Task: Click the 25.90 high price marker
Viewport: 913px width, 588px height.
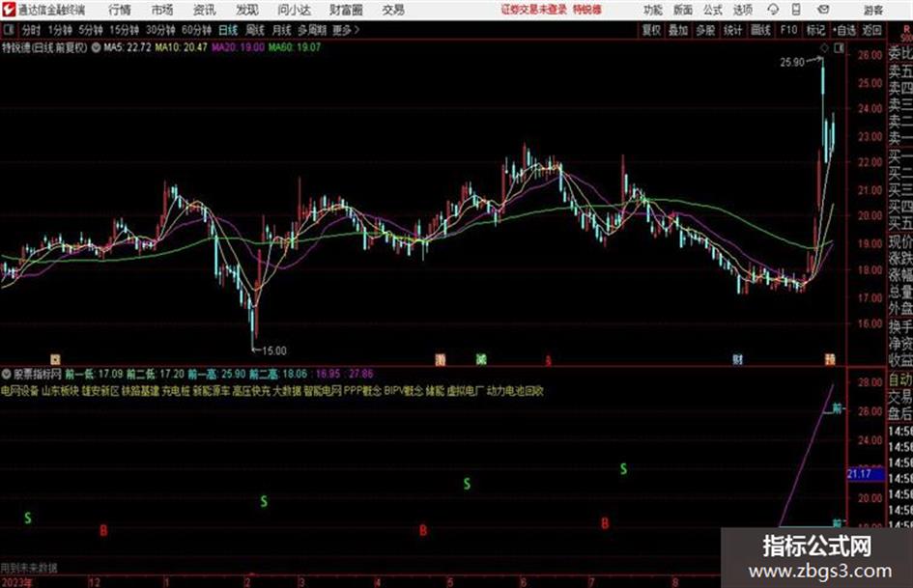Action: [x=792, y=62]
